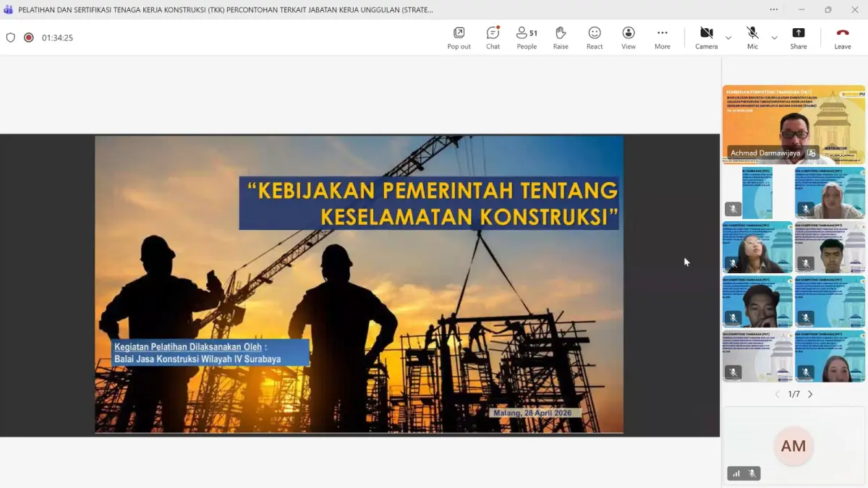Show the People participants list

click(x=527, y=38)
